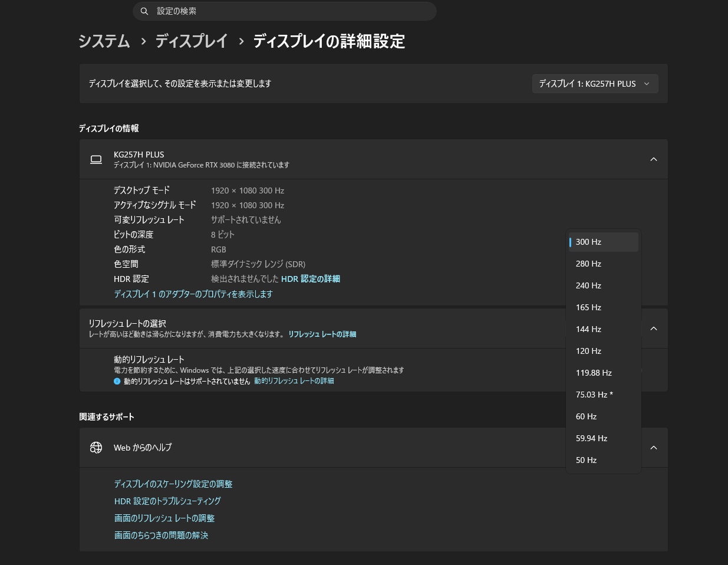Collapse the KG257H PLUS info section
Viewport: 728px width, 565px height.
point(654,159)
